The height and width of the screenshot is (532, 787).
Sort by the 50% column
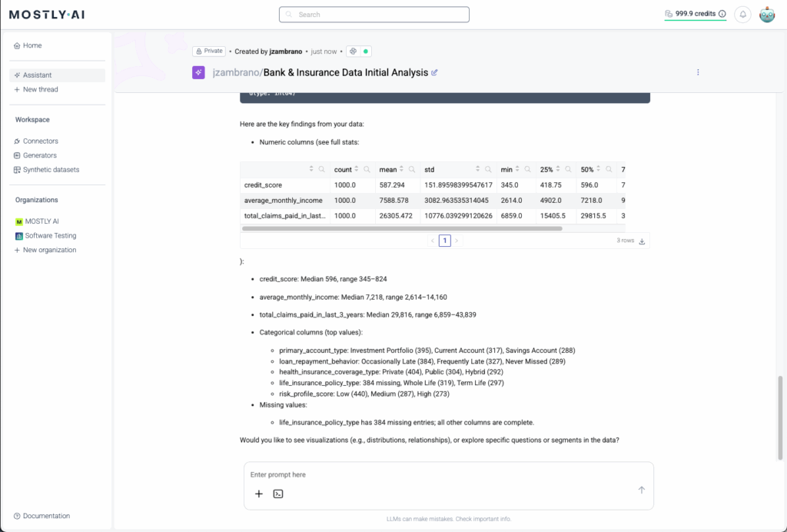(x=598, y=169)
